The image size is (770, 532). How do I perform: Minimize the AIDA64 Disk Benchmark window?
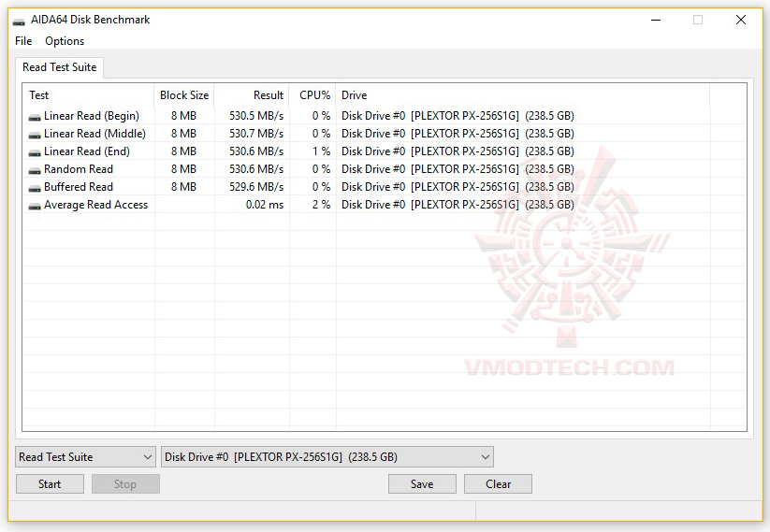click(656, 21)
